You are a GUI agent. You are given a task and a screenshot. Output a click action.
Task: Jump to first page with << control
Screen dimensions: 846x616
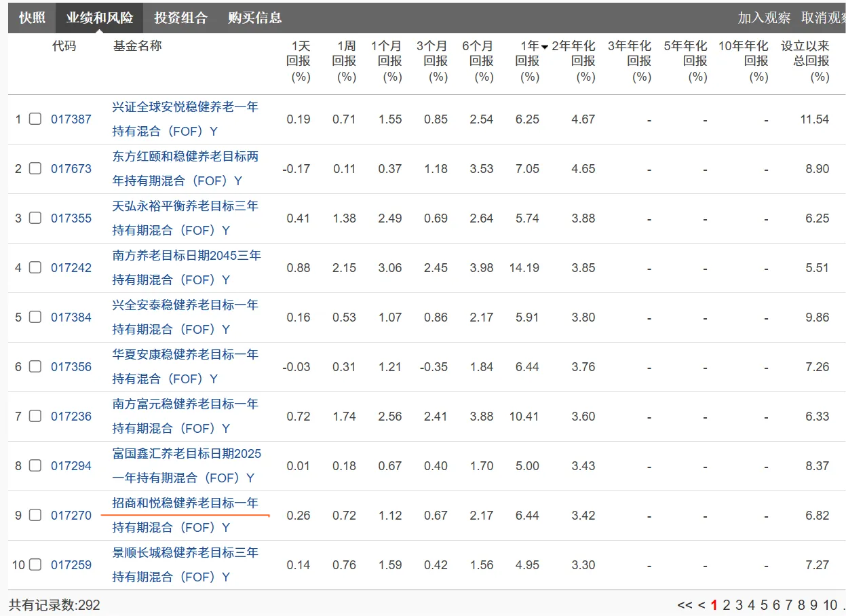[x=685, y=605]
